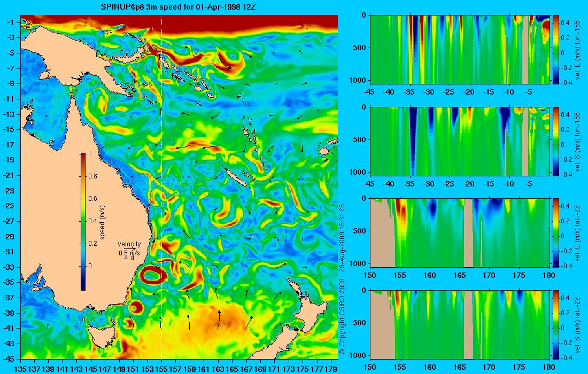Click the map latitude axis tick "-1"
The image size is (588, 374).
coord(10,22)
